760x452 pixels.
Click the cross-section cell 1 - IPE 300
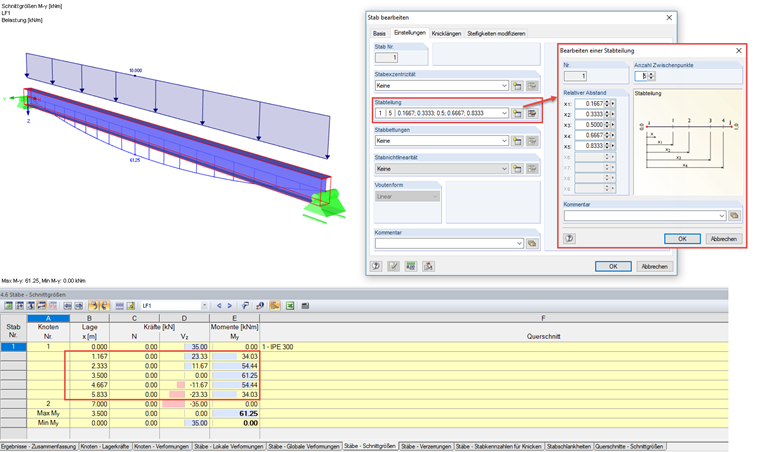494,347
